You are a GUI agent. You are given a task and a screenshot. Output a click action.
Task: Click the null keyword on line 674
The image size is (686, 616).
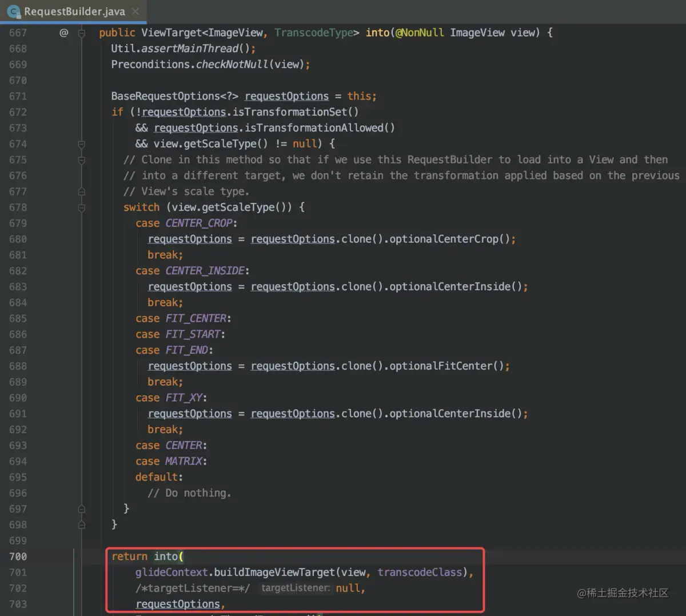[x=304, y=144]
